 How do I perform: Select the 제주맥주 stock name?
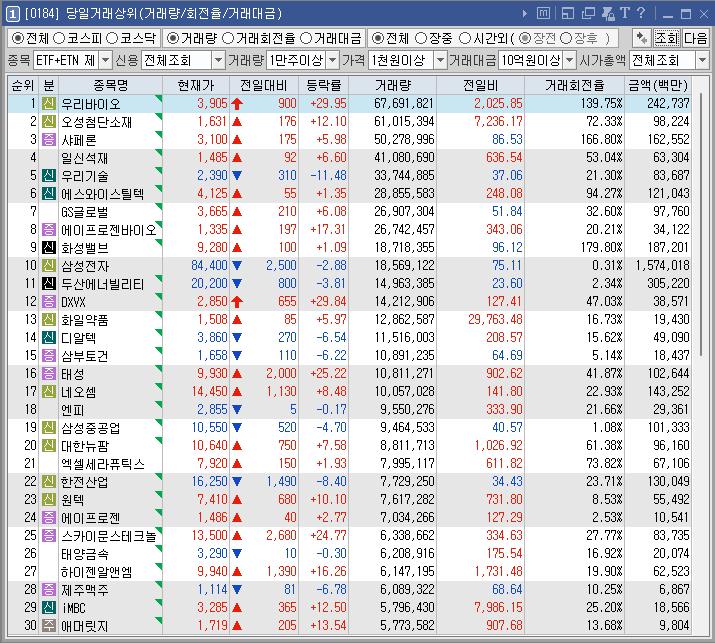pyautogui.click(x=85, y=590)
